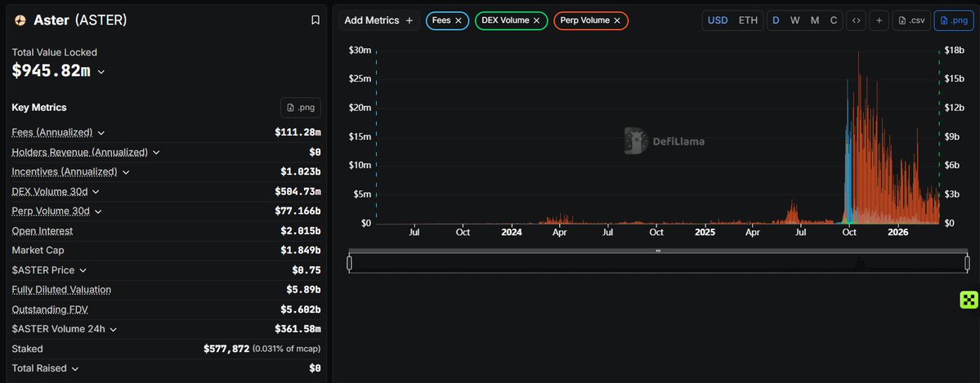Screen dimensions: 980x383
Task: Click the Outstanding FDV label
Action: click(48, 310)
